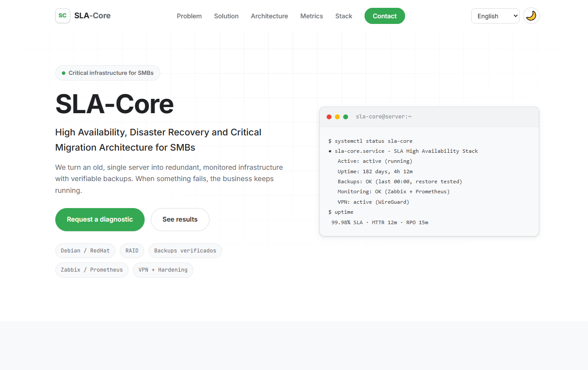Navigate to the Architecture section

[269, 16]
